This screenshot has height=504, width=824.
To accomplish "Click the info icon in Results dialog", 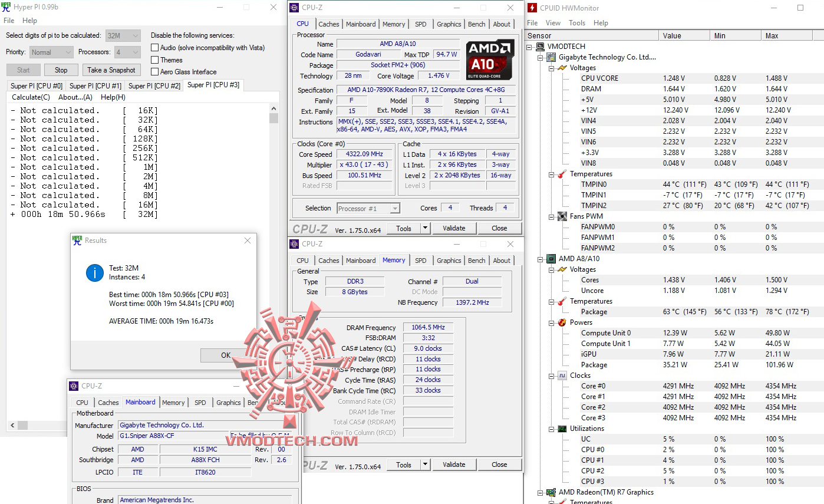I will click(94, 272).
